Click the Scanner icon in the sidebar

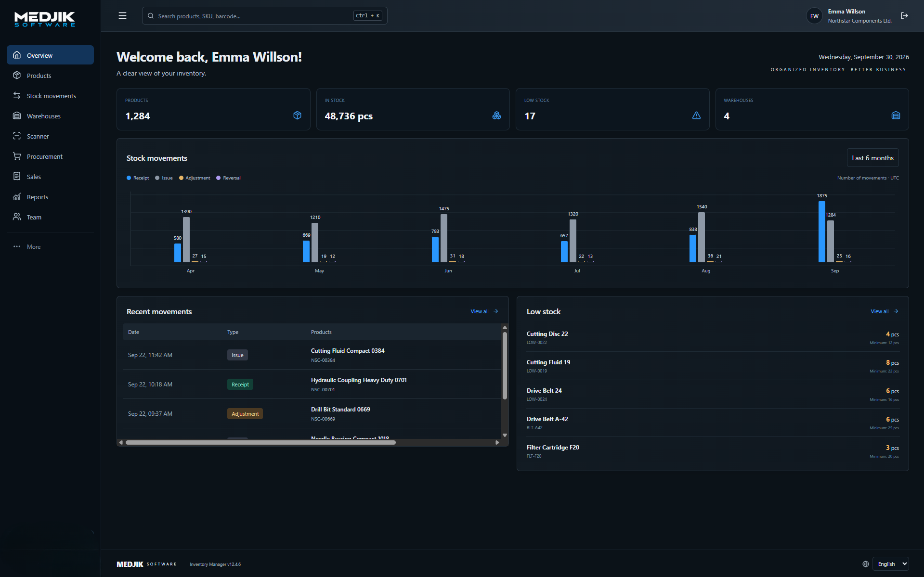coord(17,136)
